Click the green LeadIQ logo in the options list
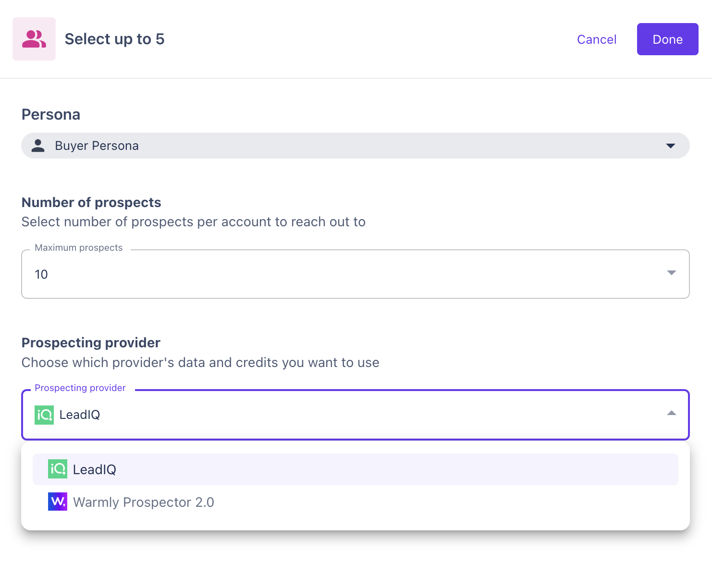 [58, 469]
